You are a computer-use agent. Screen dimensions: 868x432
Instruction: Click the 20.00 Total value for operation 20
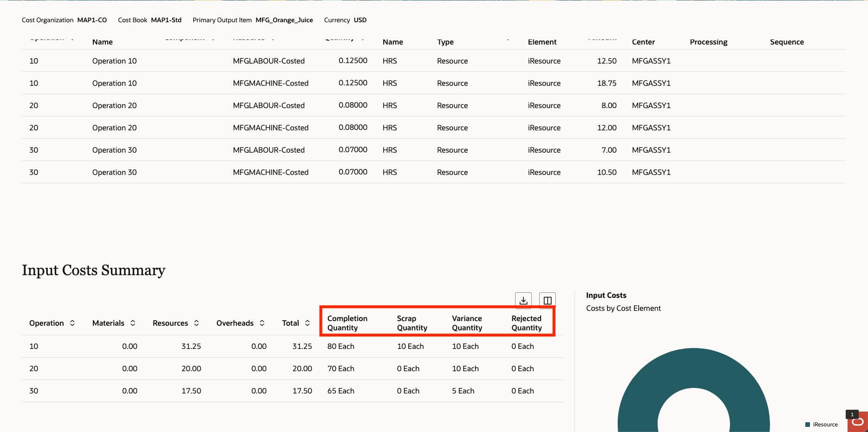tap(302, 368)
